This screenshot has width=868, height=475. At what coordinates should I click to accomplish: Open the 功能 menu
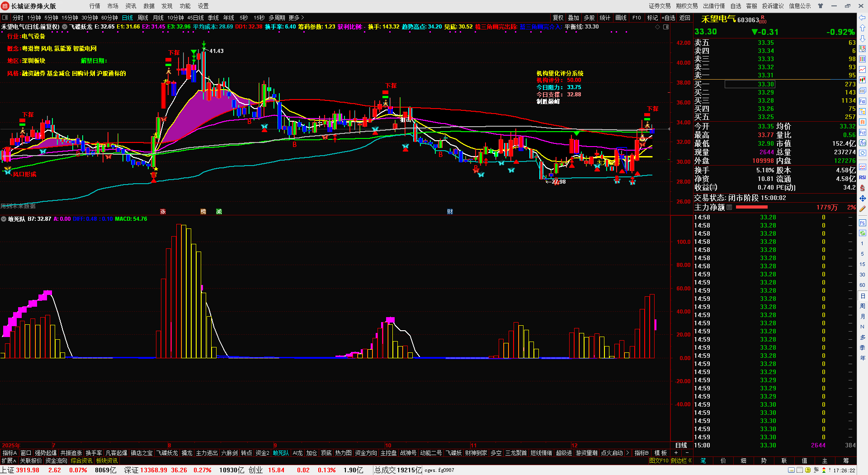point(185,6)
